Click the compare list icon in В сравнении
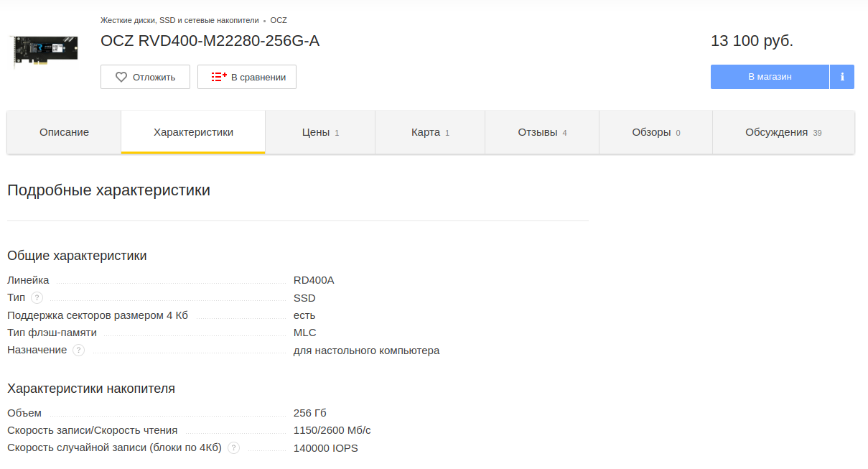The height and width of the screenshot is (469, 868). (219, 77)
